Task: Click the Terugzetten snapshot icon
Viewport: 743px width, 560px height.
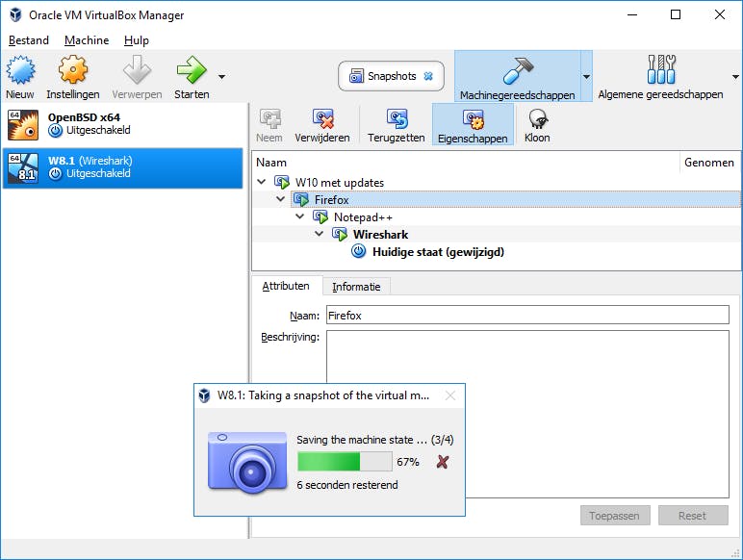Action: (x=397, y=119)
